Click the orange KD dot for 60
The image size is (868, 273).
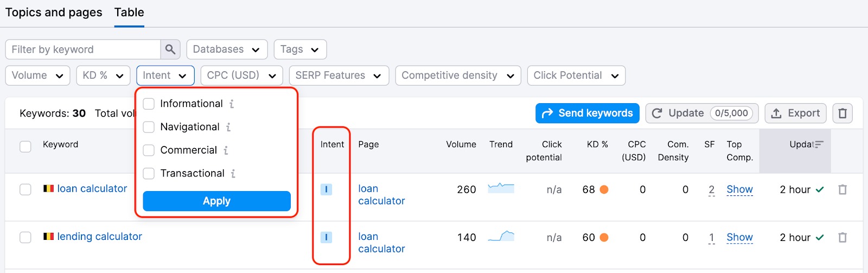[x=604, y=237]
